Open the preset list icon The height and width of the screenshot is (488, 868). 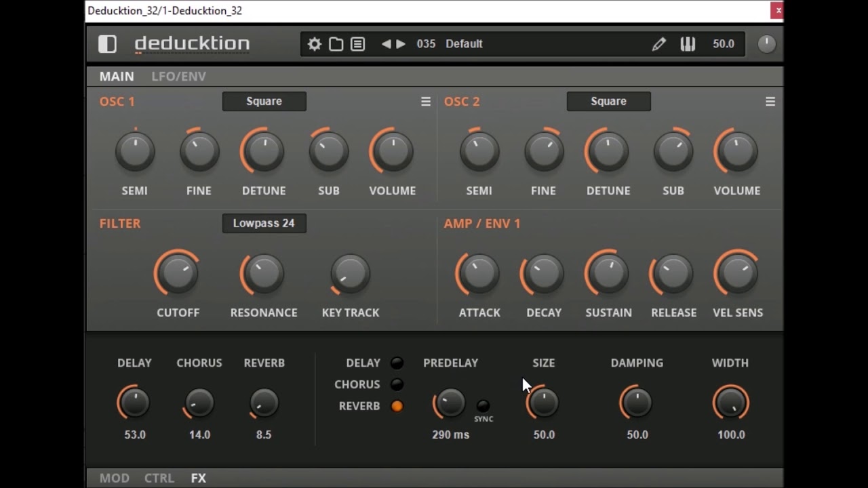click(358, 44)
